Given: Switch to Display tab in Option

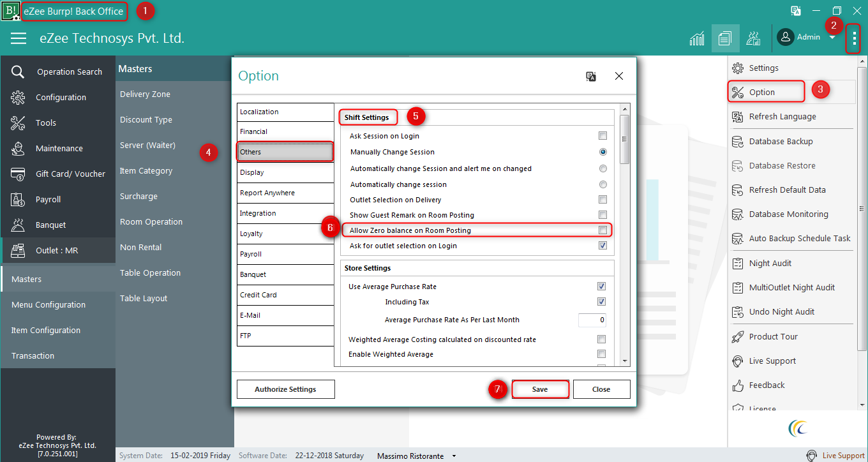Looking at the screenshot, I should click(x=285, y=172).
